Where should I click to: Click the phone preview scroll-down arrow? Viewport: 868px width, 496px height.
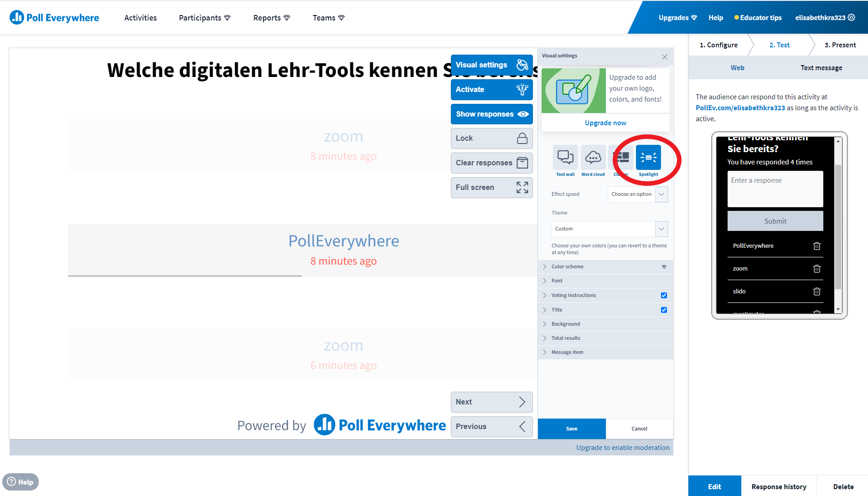coord(838,309)
